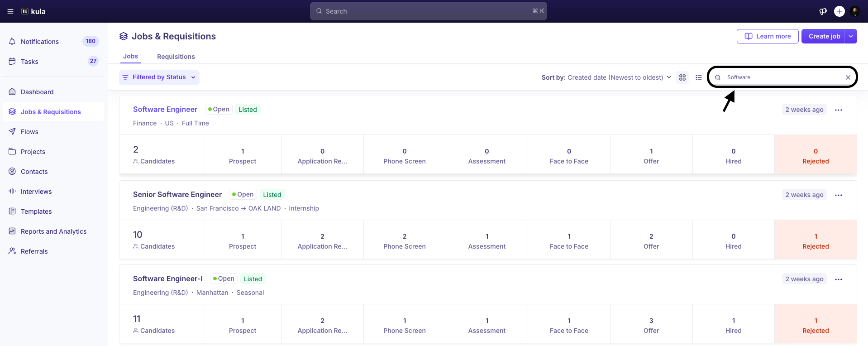Click the Learn more button
Image resolution: width=868 pixels, height=346 pixels.
(768, 36)
